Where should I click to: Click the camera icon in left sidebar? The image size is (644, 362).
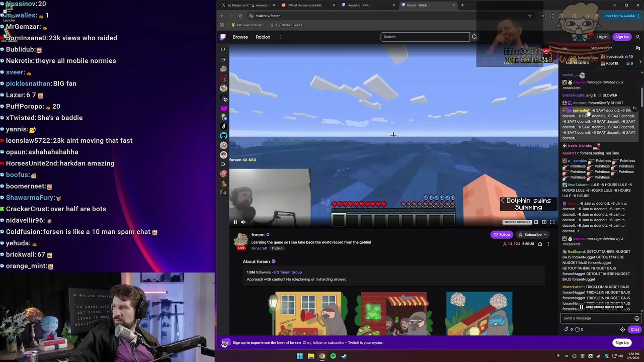pos(223,59)
